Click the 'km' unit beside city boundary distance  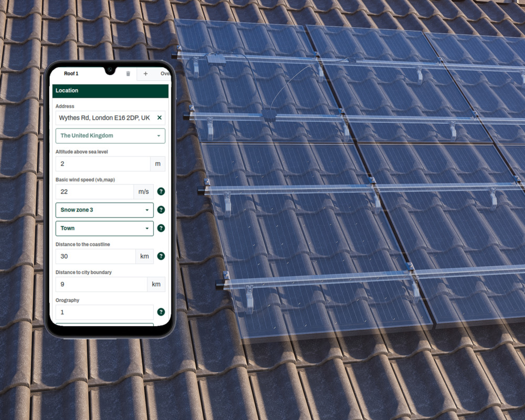tap(156, 285)
